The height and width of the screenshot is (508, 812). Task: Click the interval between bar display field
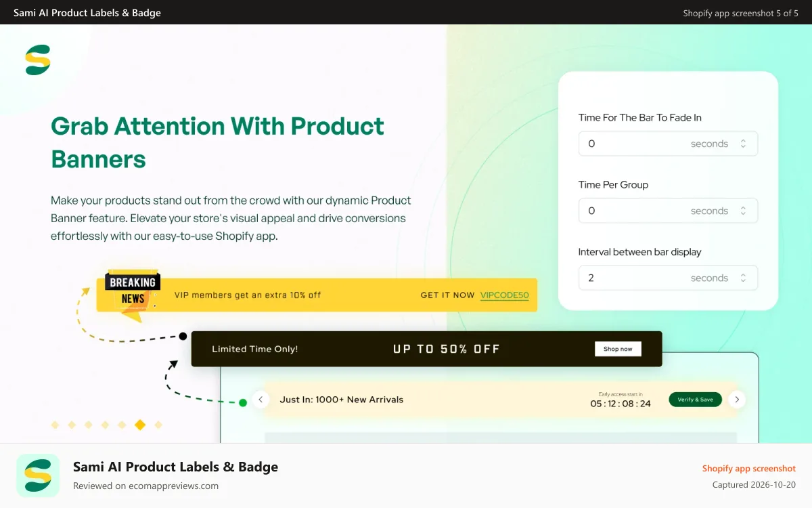tap(668, 278)
